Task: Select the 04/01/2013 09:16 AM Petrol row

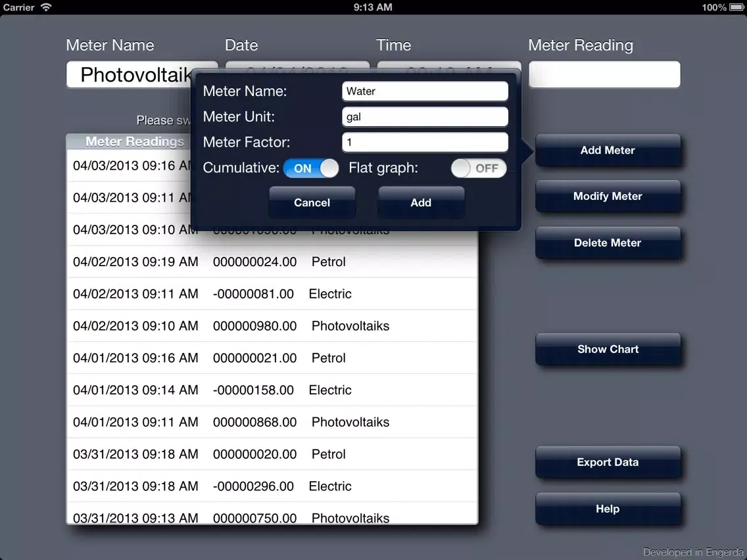Action: pos(272,358)
